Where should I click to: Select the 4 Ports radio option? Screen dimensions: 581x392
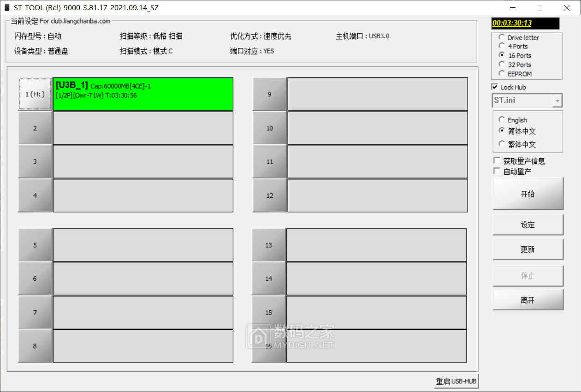tap(502, 46)
